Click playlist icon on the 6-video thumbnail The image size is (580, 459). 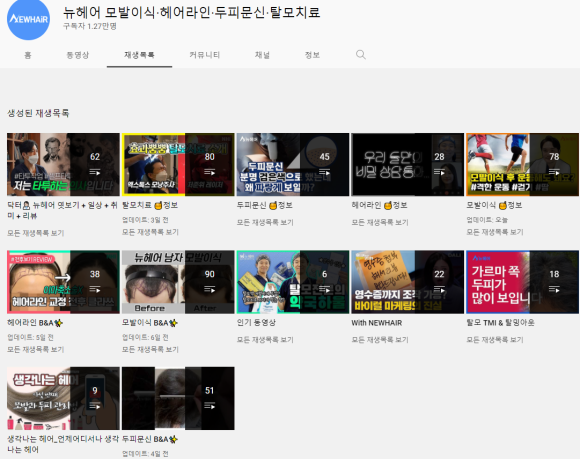click(x=324, y=289)
